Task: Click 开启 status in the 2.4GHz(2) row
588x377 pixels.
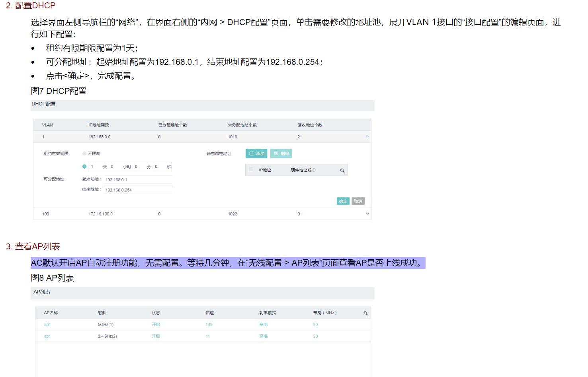Action: pyautogui.click(x=156, y=336)
